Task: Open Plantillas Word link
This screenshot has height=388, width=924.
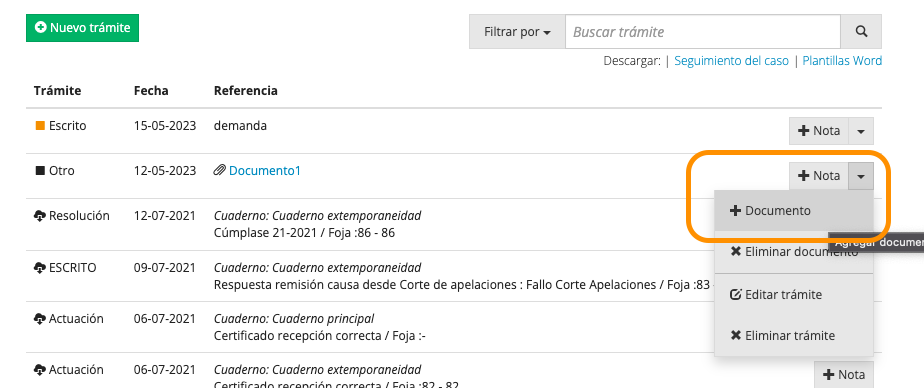Action: (x=842, y=61)
